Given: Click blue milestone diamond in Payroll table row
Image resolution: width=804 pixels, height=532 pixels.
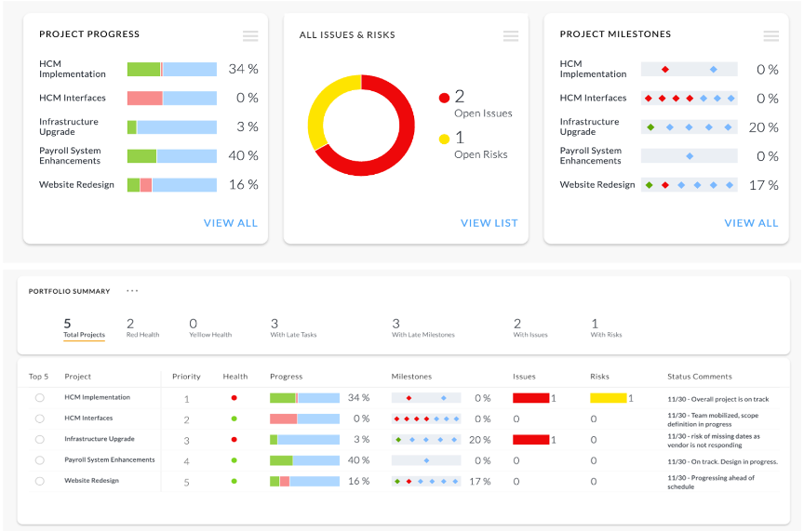Looking at the screenshot, I should click(x=426, y=460).
